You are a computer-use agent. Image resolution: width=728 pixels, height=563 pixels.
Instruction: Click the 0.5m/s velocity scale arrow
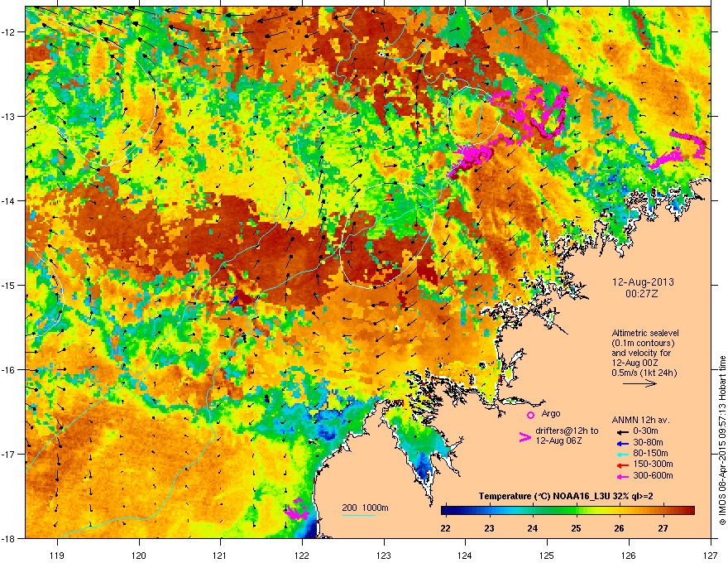pyautogui.click(x=639, y=383)
